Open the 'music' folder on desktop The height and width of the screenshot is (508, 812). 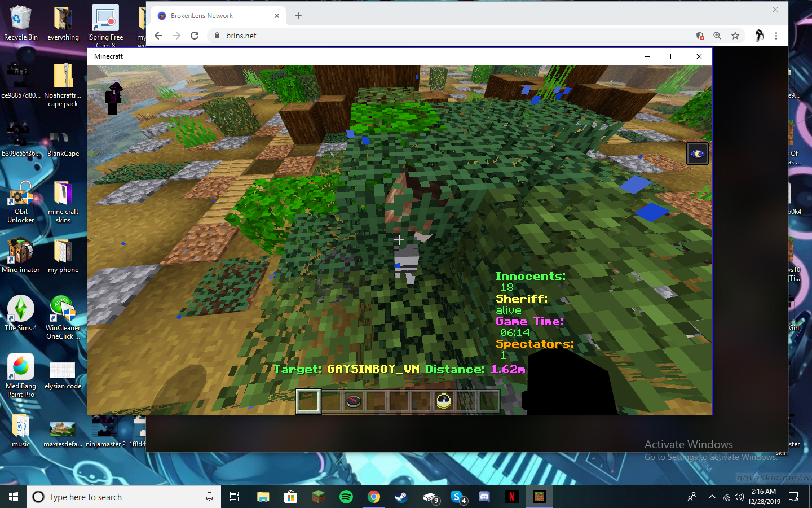coord(21,431)
